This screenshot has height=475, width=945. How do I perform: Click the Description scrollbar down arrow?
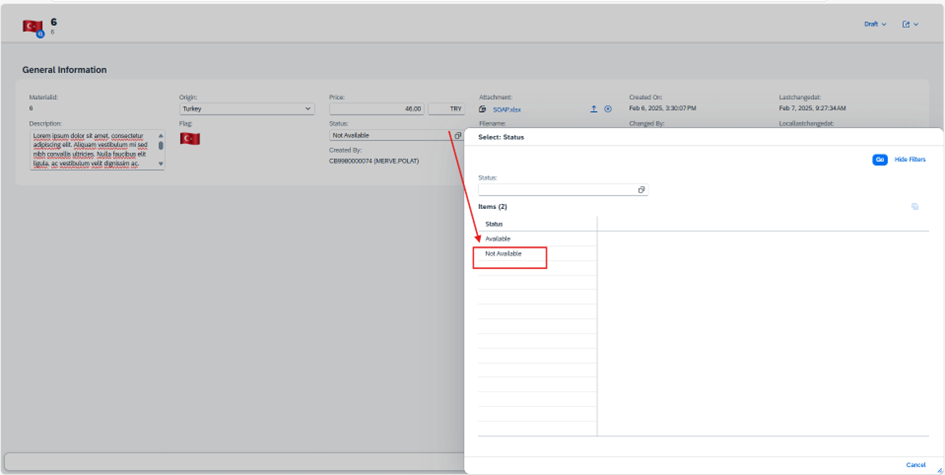[x=161, y=164]
